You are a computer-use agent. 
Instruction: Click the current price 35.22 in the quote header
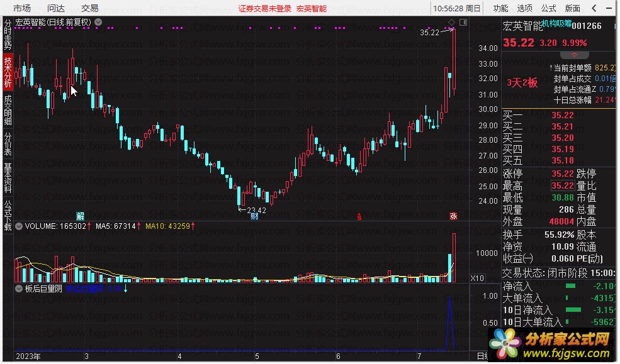pyautogui.click(x=519, y=43)
